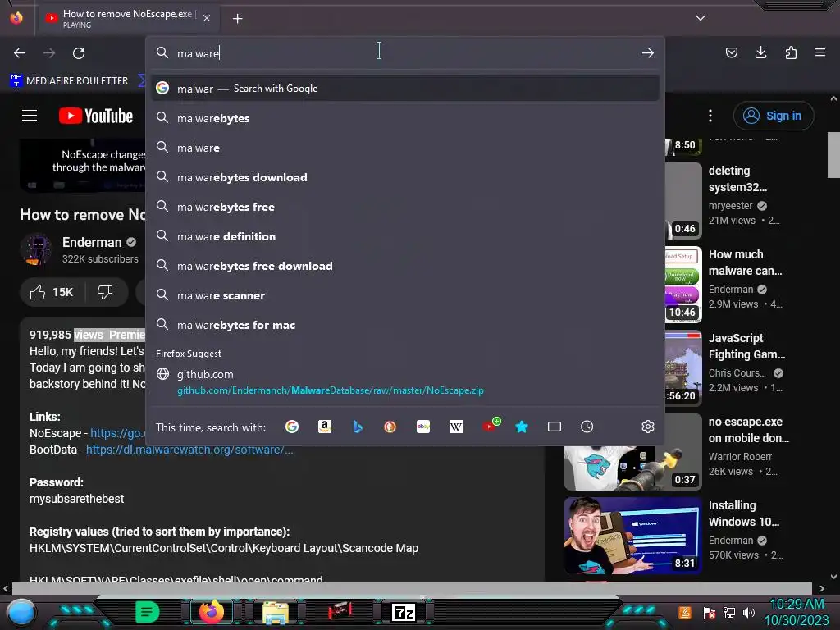
Task: Choose the 'malwarebytes' suggestion
Action: (x=405, y=118)
